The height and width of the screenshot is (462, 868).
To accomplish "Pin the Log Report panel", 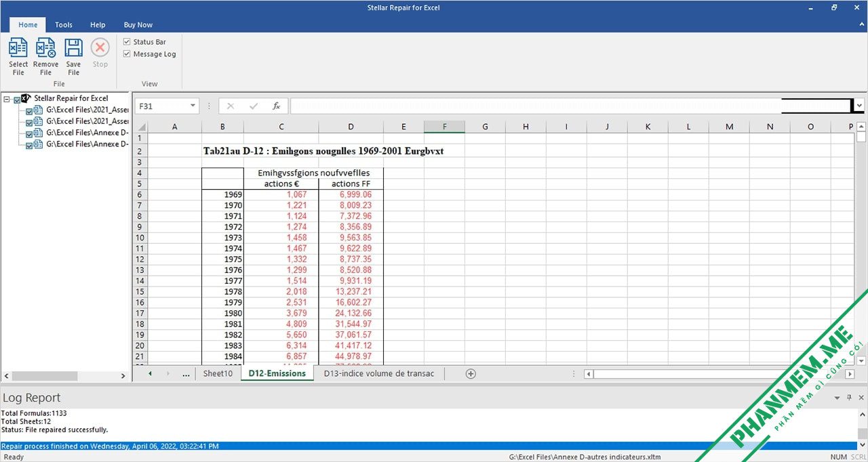I will 849,398.
